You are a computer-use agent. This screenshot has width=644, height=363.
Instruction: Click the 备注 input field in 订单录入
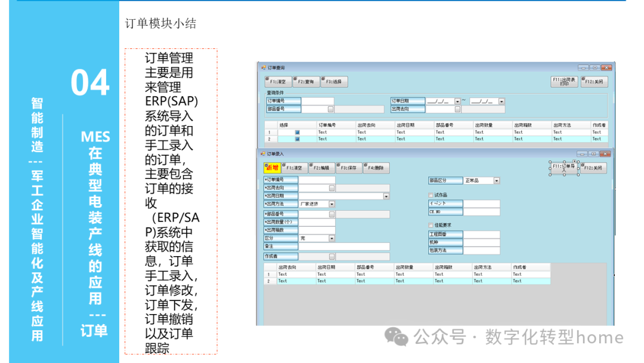(x=346, y=247)
